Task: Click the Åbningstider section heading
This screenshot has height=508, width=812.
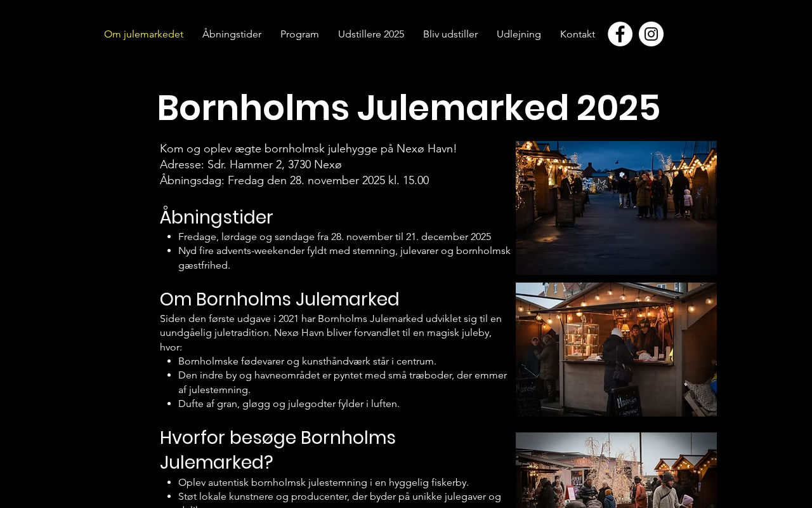Action: tap(216, 217)
